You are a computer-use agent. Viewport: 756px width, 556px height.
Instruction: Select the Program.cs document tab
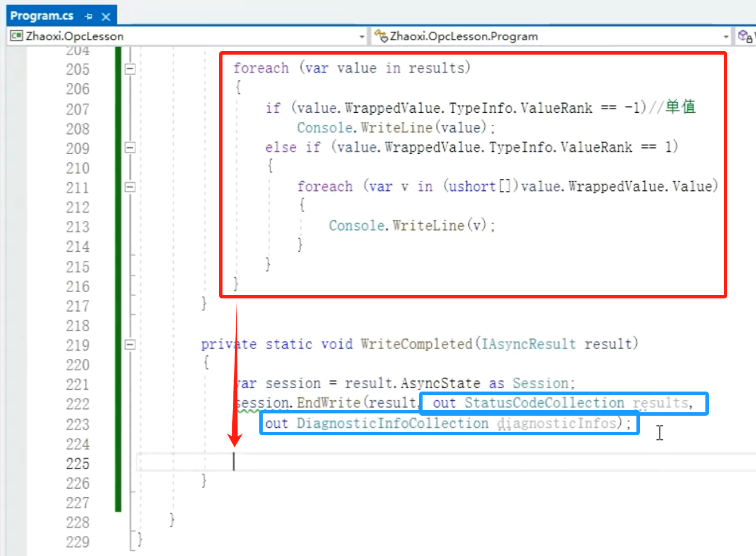[x=41, y=16]
